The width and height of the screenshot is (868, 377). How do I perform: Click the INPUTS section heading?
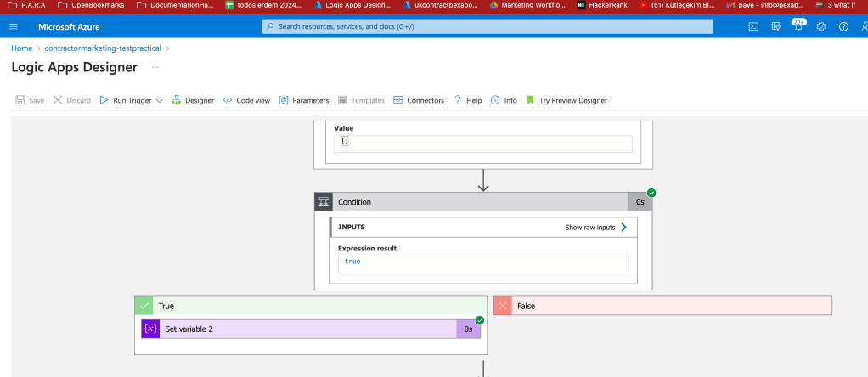[x=352, y=227]
